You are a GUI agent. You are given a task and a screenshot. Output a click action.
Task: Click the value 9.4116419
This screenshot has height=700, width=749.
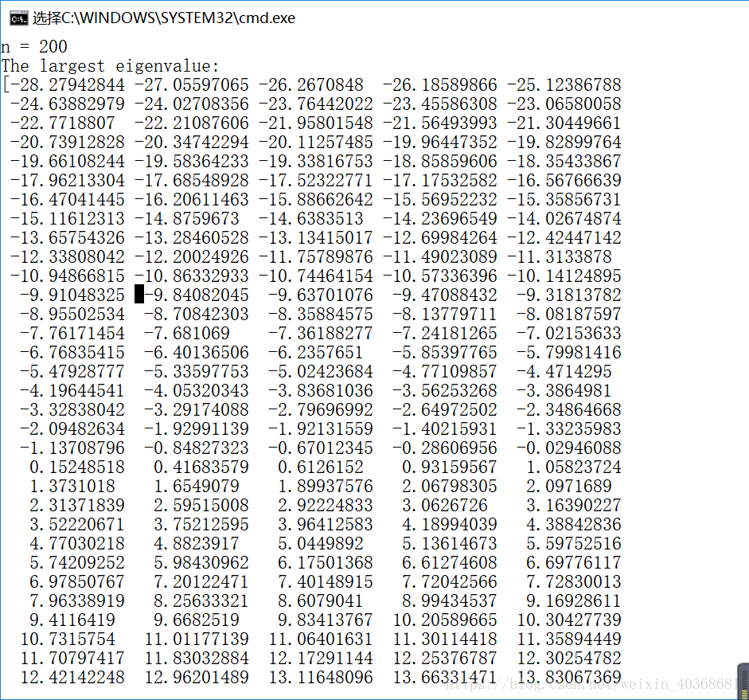(72, 620)
